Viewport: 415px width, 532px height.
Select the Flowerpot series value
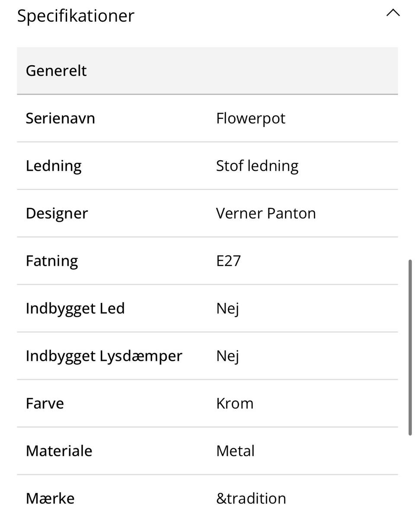click(x=250, y=118)
